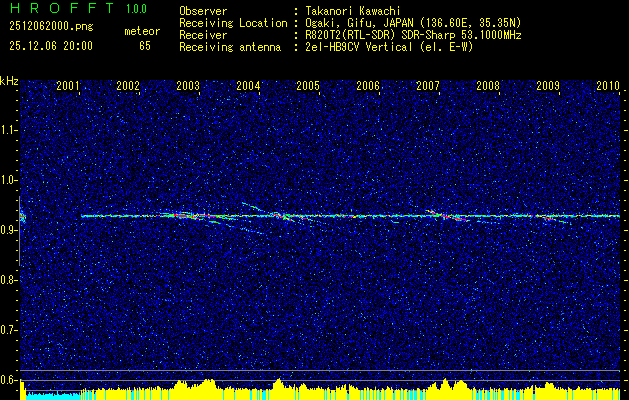Click the version number 1.0.0

(x=136, y=8)
